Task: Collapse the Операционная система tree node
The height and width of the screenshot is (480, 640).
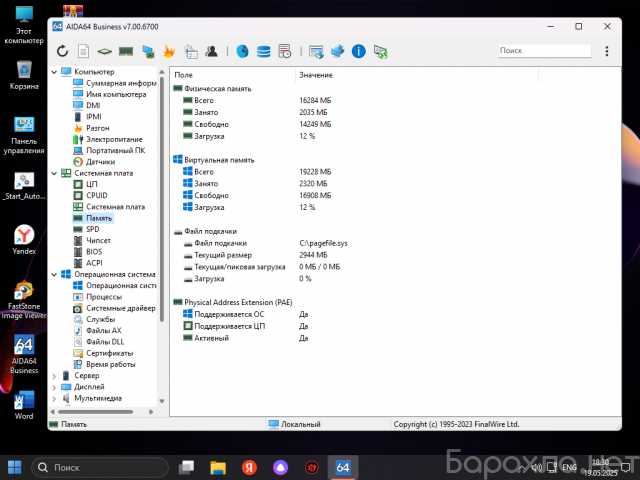Action: point(54,274)
